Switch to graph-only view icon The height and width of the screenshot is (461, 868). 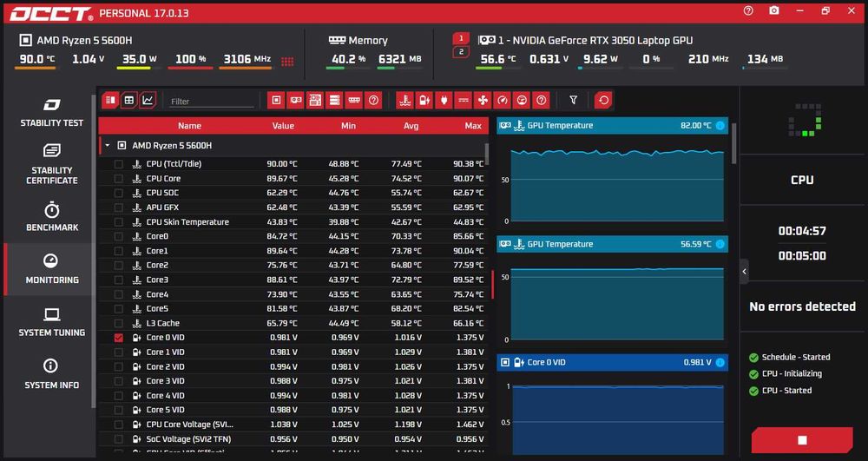click(x=148, y=100)
